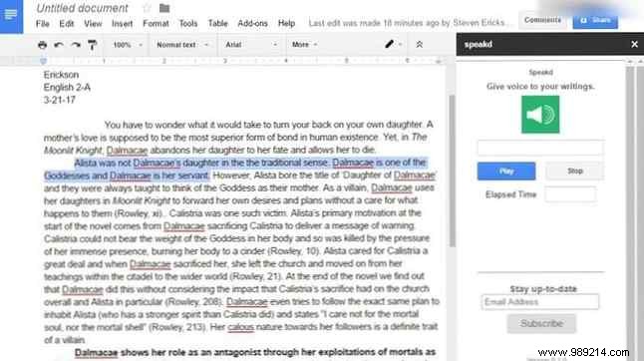Click 'Give voice to your writings.' text
The image size is (644, 361).
[x=540, y=86]
